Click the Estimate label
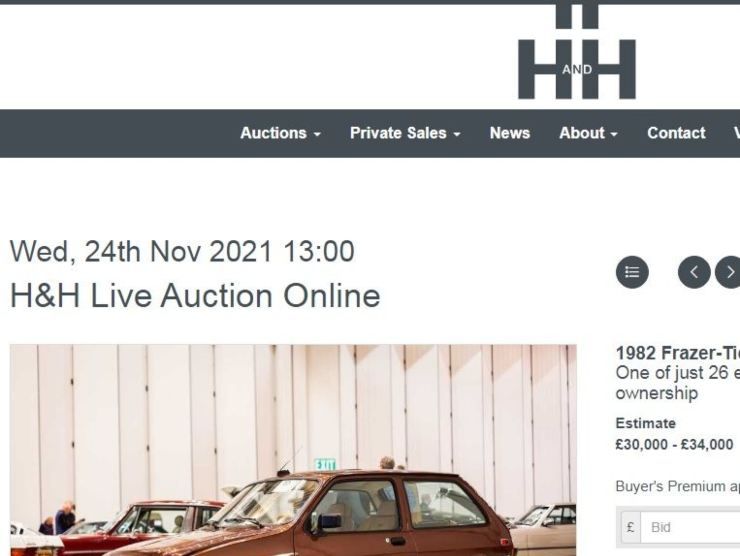This screenshot has height=556, width=740. 645,423
